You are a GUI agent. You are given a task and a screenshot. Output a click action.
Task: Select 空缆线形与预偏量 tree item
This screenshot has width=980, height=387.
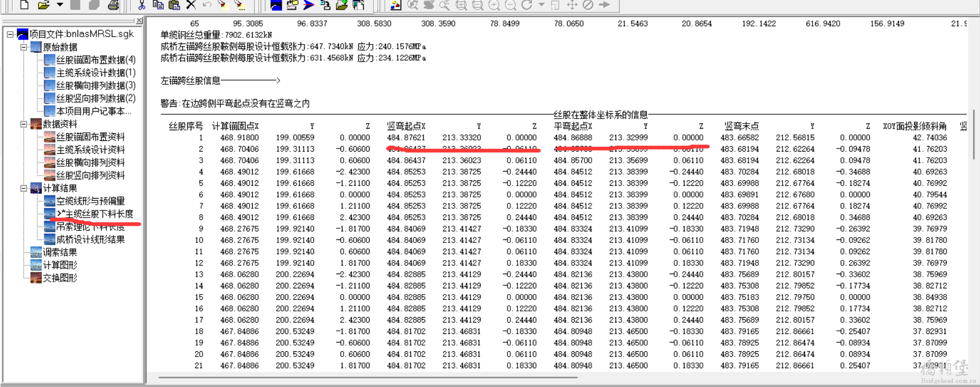(x=90, y=201)
